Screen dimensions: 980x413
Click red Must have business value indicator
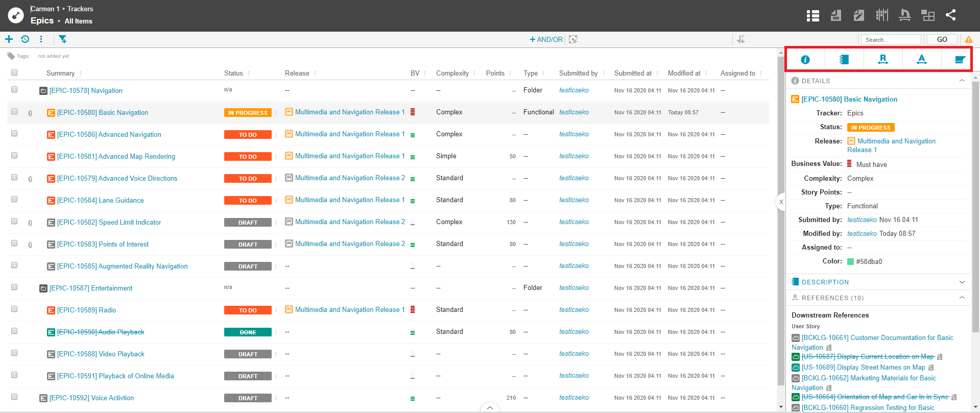pos(849,164)
